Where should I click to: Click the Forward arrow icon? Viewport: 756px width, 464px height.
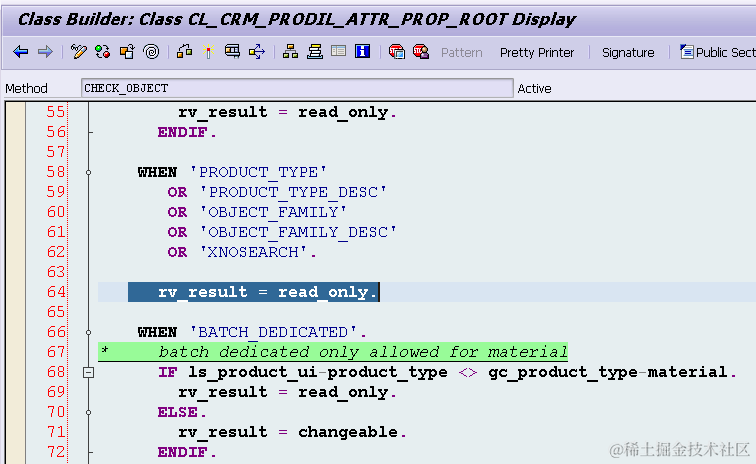point(45,52)
